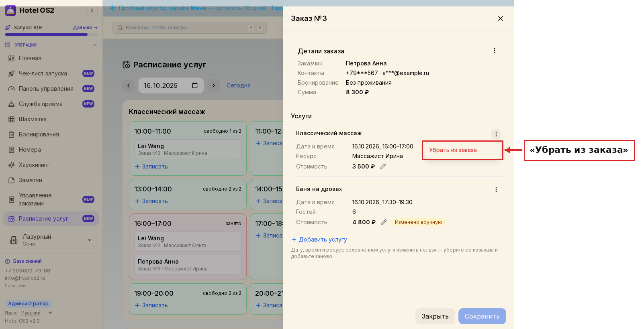
Task: Edit the 3 500 ₽ price pencil icon
Action: coord(383,167)
